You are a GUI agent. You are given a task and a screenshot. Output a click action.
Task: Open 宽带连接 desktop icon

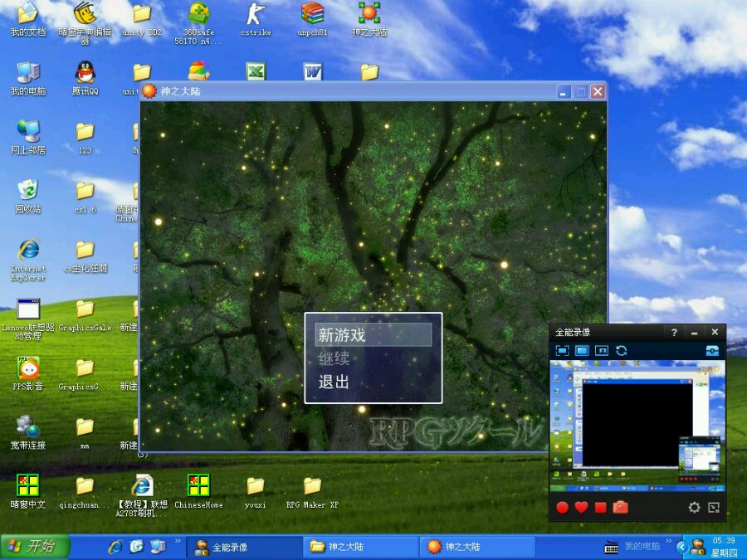28,433
